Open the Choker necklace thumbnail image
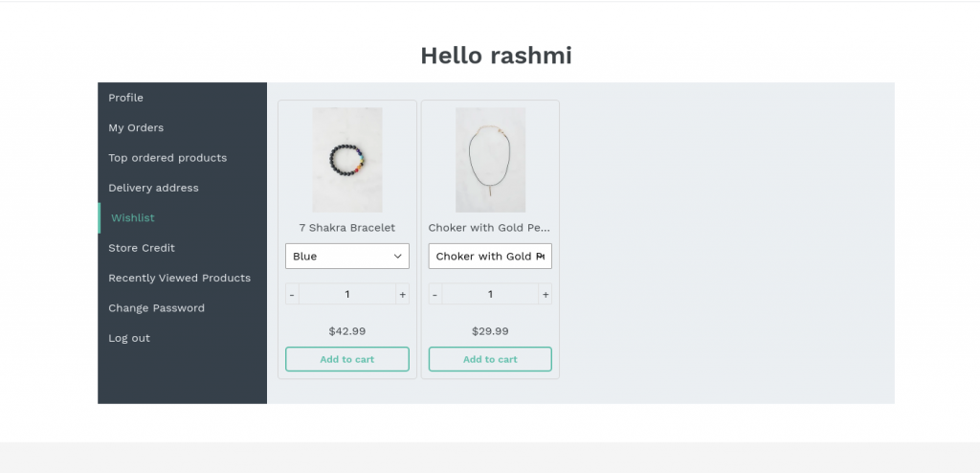980x473 pixels. (491, 160)
